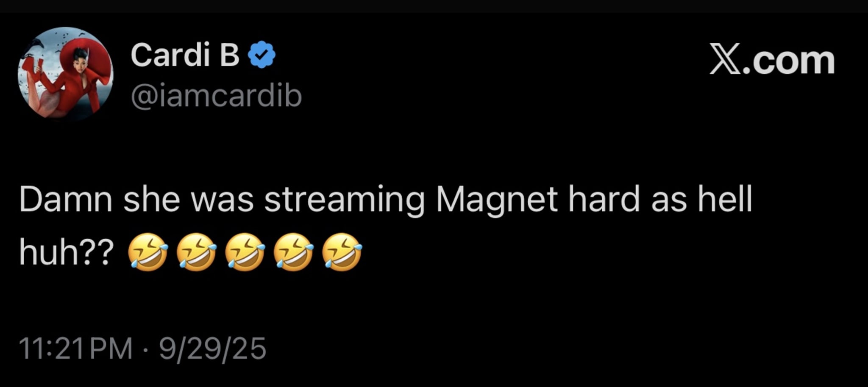The width and height of the screenshot is (868, 387).
Task: Select the third (middle) laughing emoji
Action: pos(245,252)
